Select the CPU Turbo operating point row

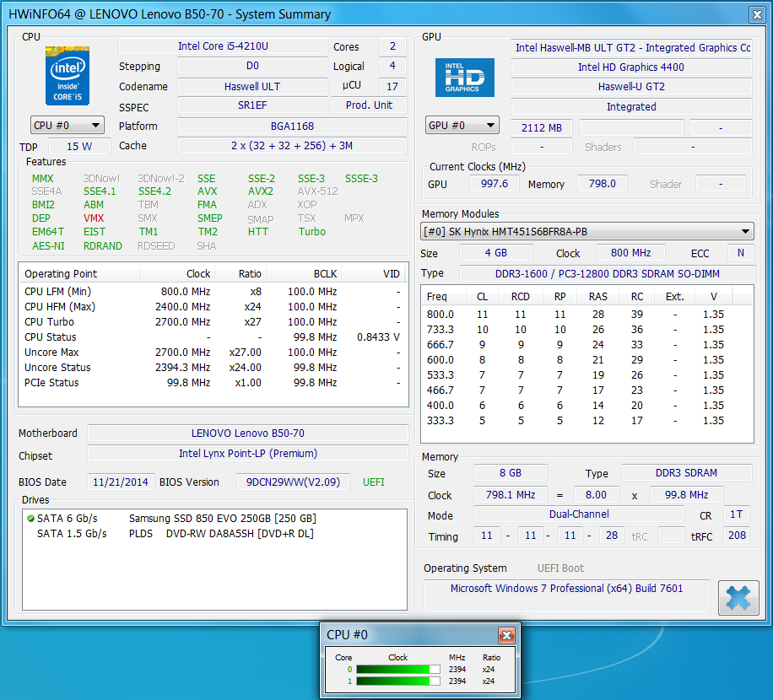pyautogui.click(x=213, y=322)
